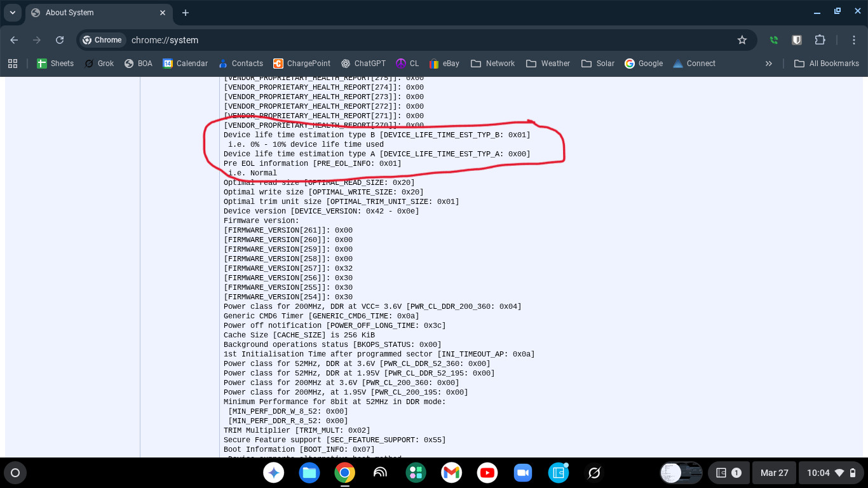Click the BKOPS_STATUS: 0x00 line
This screenshot has height=488, width=868.
tap(332, 344)
